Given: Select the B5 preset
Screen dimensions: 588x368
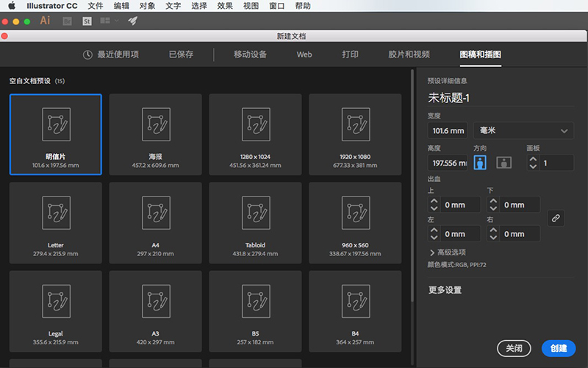Looking at the screenshot, I should [255, 311].
